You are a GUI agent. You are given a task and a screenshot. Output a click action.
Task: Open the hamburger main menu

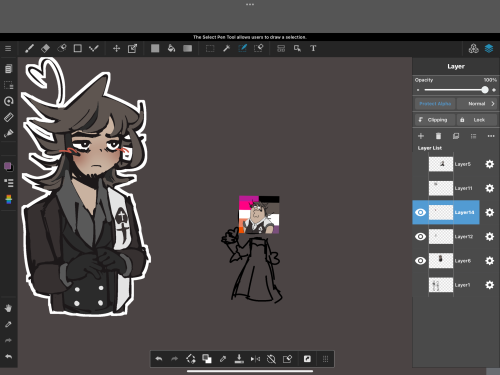tap(8, 49)
